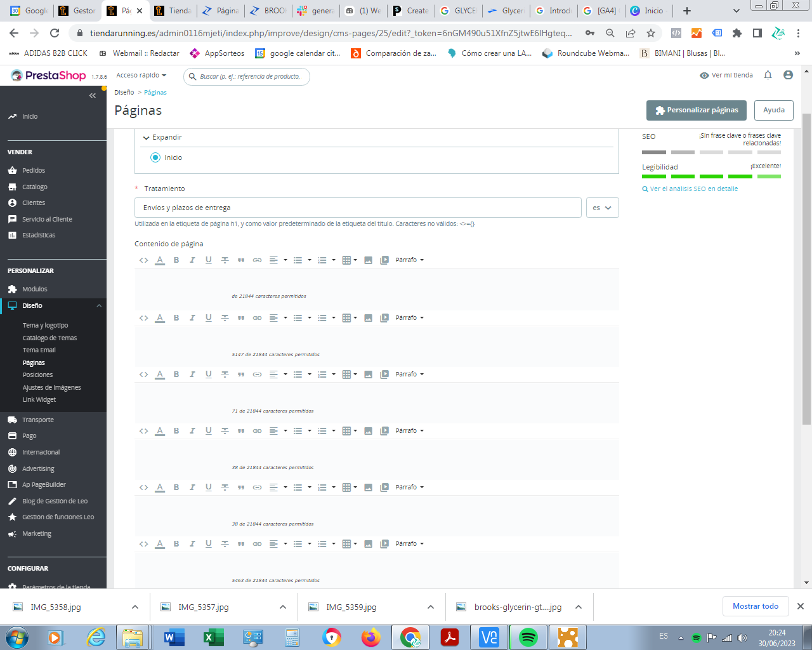Viewport: 812px width, 650px height.
Task: Click the Tratamiento title input field
Action: (358, 208)
